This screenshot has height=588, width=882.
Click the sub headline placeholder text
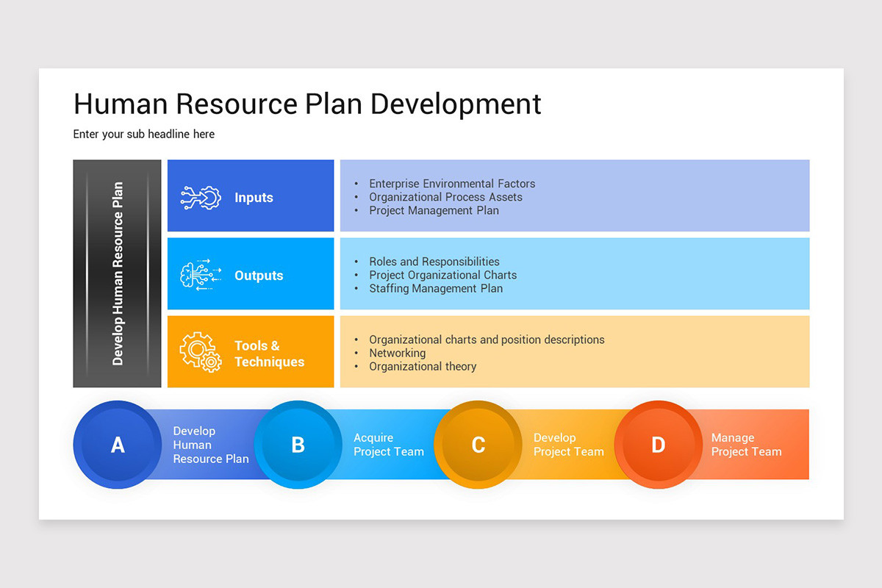click(x=144, y=134)
